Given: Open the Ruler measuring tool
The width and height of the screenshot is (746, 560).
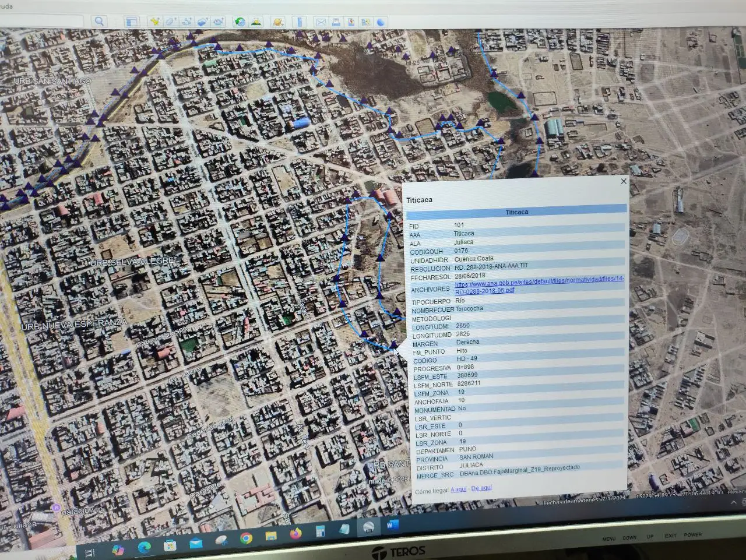Looking at the screenshot, I should pos(300,22).
